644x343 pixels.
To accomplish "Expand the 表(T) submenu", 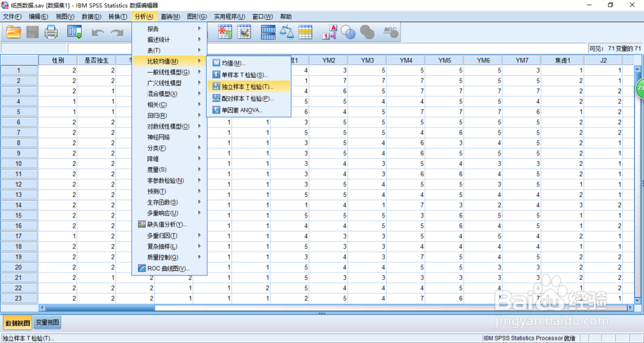I will click(x=169, y=50).
